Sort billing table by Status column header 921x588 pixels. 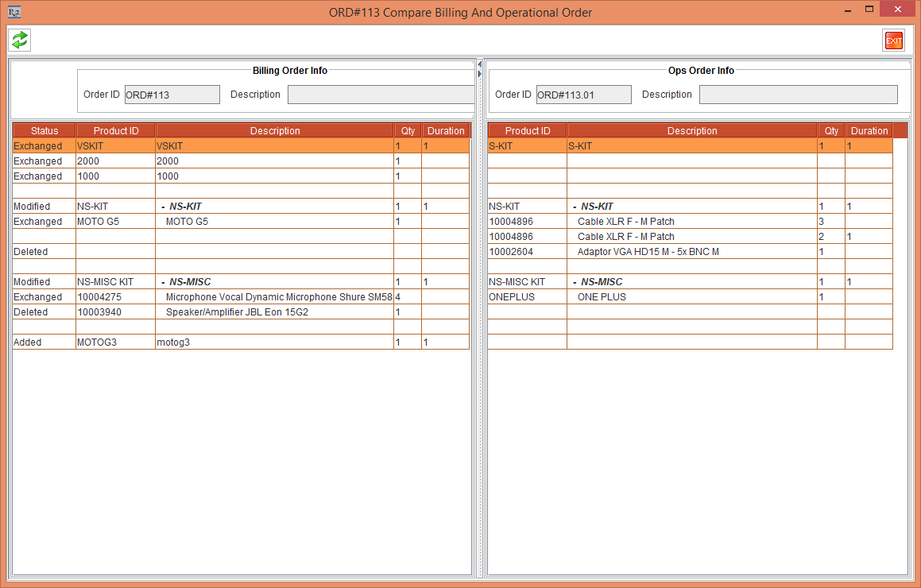(45, 131)
